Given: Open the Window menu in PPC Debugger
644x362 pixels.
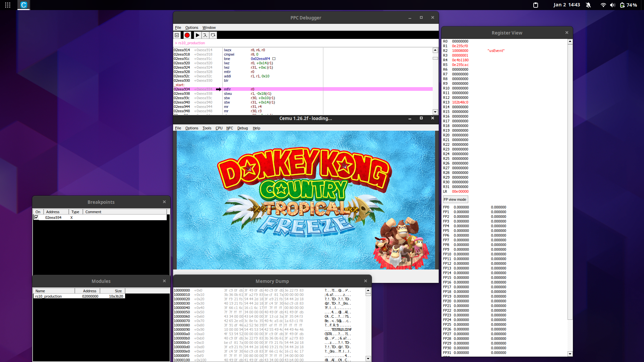Looking at the screenshot, I should tap(209, 27).
